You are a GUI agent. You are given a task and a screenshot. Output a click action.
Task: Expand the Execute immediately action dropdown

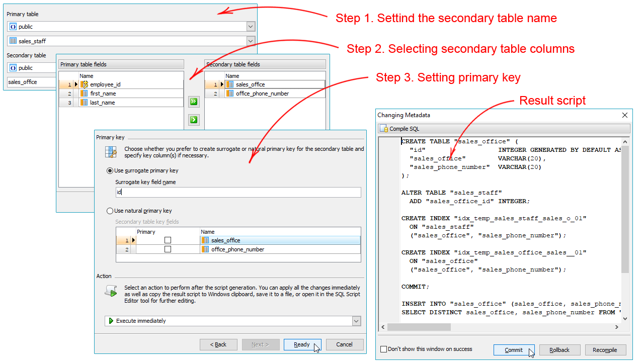[356, 321]
